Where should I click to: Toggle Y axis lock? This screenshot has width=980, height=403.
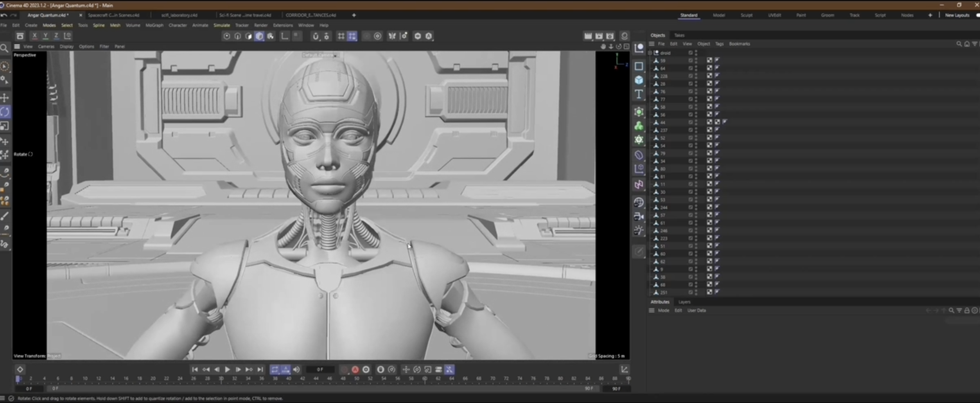(45, 36)
